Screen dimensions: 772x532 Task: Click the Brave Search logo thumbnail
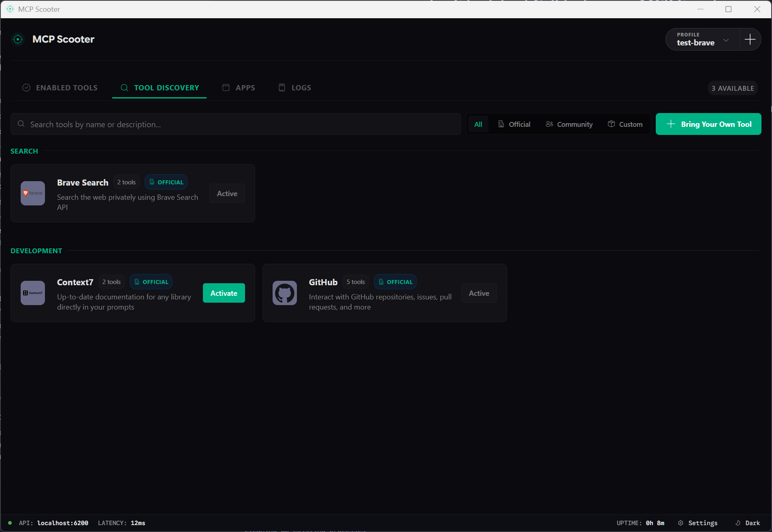[33, 193]
